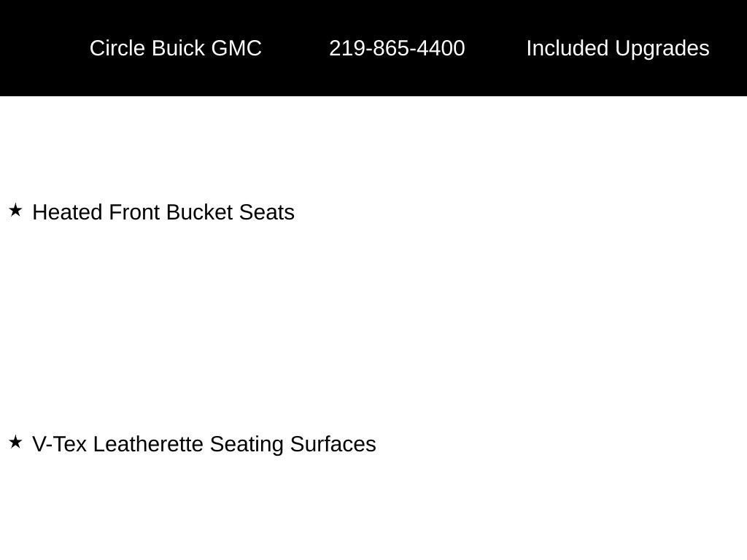Click the Heated Front Bucket Seats item
The height and width of the screenshot is (560, 747).
[163, 212]
